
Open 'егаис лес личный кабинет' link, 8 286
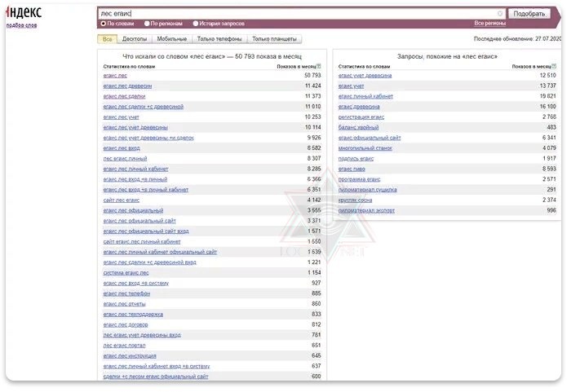pyautogui.click(x=135, y=169)
